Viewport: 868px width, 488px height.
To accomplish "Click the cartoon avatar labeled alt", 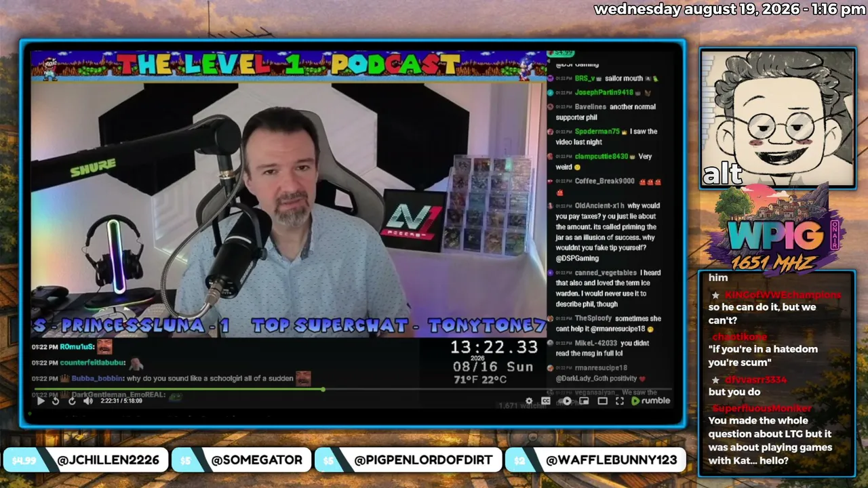I will coord(777,118).
